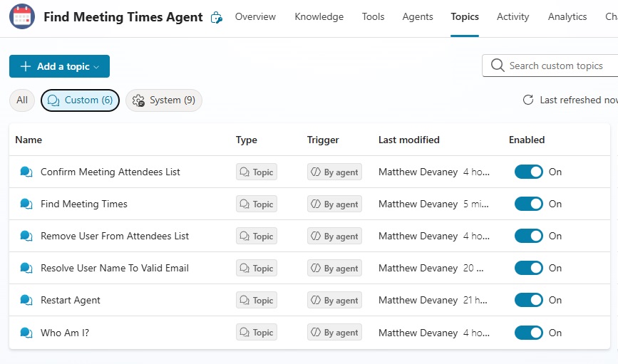Image resolution: width=618 pixels, height=364 pixels.
Task: Go to the Agents tab
Action: point(418,17)
